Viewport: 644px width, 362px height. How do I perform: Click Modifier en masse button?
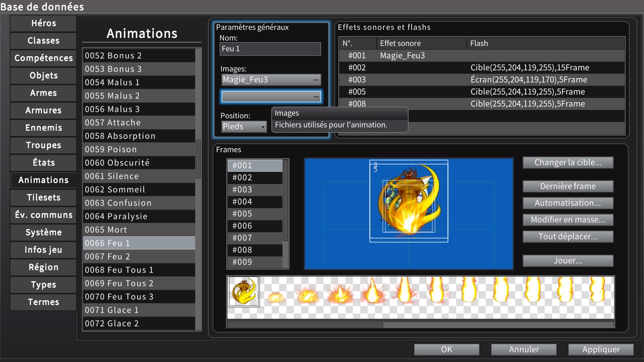[568, 220]
